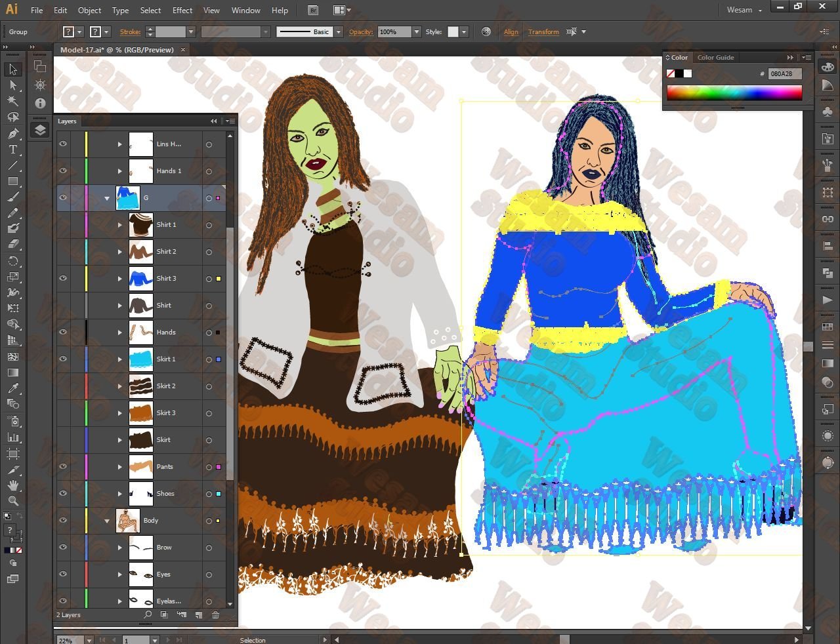This screenshot has height=644, width=840.
Task: Select the Pen tool
Action: pyautogui.click(x=13, y=134)
